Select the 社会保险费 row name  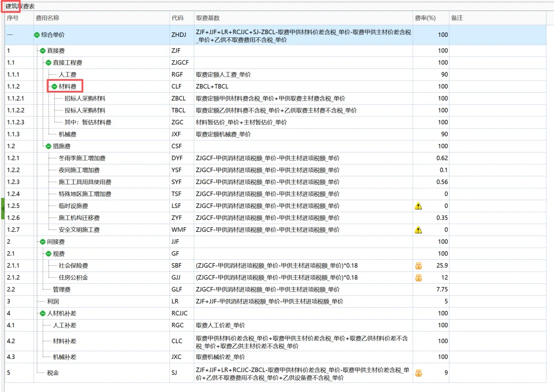(x=73, y=265)
